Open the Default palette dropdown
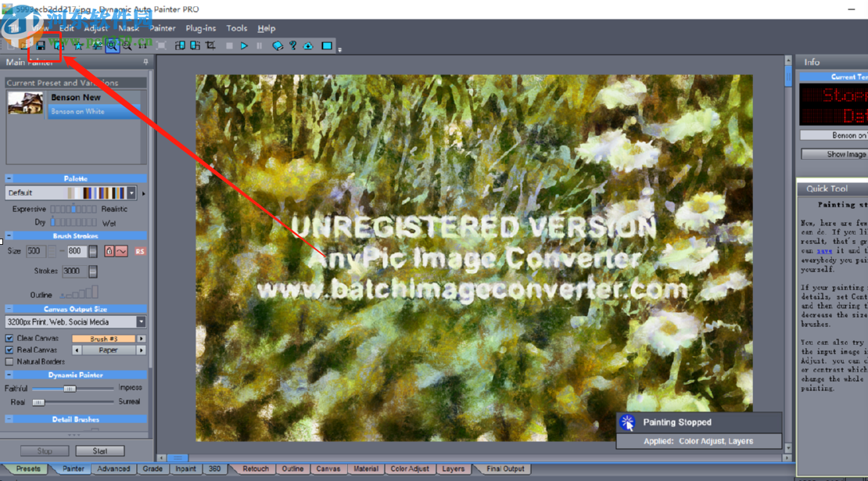 point(131,192)
